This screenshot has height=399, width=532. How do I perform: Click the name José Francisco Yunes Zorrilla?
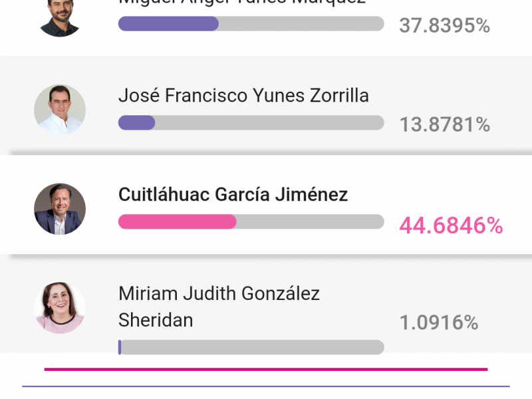point(243,95)
